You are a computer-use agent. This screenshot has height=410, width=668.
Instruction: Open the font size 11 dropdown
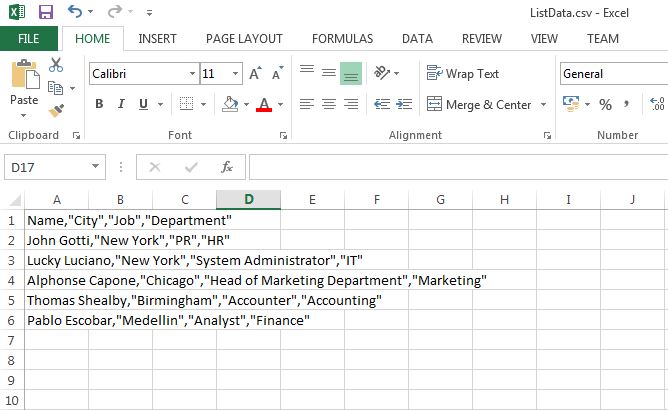click(235, 74)
